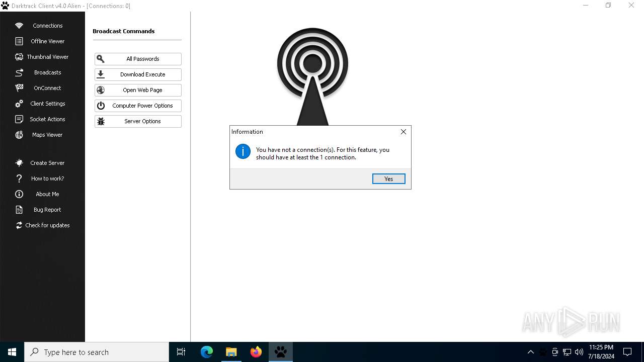Open the Client Settings label
This screenshot has height=362, width=644.
[48, 104]
